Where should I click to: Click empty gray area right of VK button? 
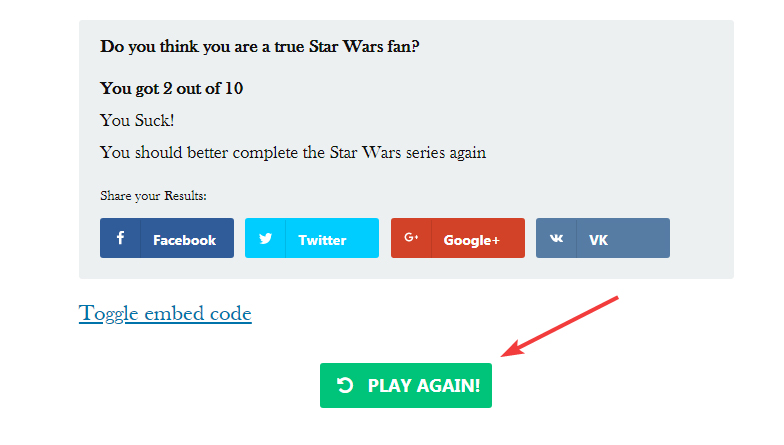(x=700, y=238)
